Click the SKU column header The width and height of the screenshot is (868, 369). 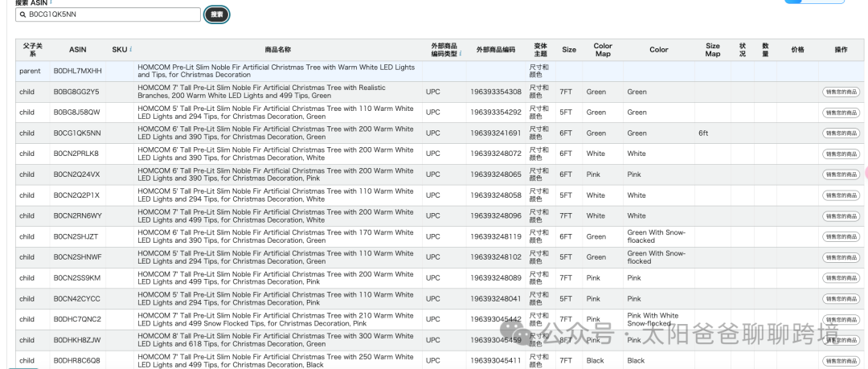tap(119, 50)
